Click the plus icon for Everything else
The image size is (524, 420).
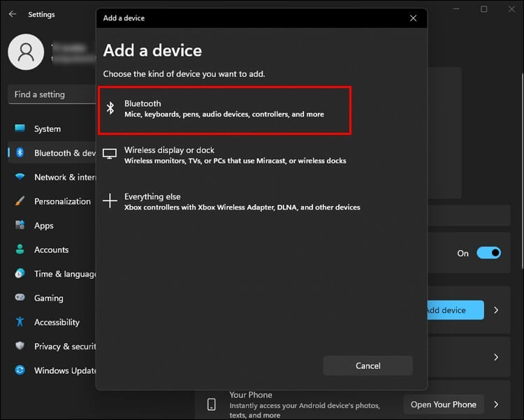point(110,201)
